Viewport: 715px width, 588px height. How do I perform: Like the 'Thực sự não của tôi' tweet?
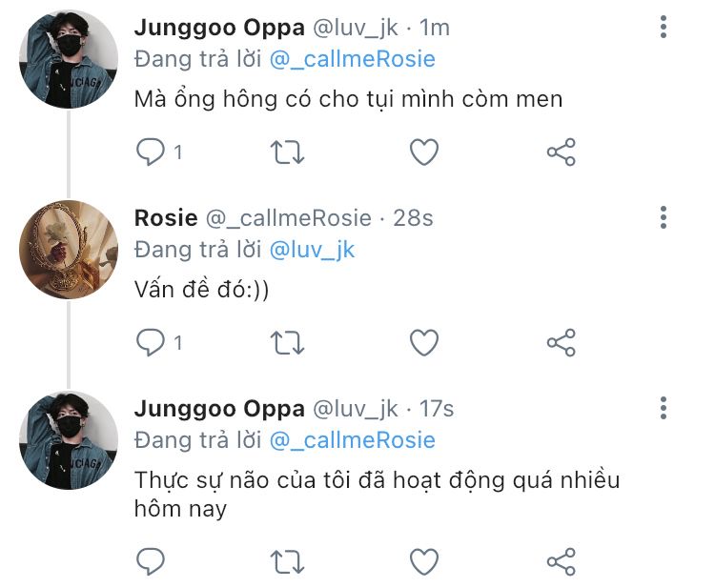click(424, 561)
